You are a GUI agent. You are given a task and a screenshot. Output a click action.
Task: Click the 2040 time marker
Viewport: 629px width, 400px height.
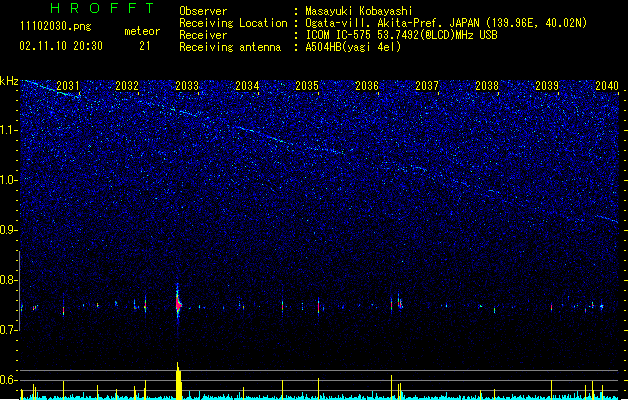pyautogui.click(x=607, y=86)
